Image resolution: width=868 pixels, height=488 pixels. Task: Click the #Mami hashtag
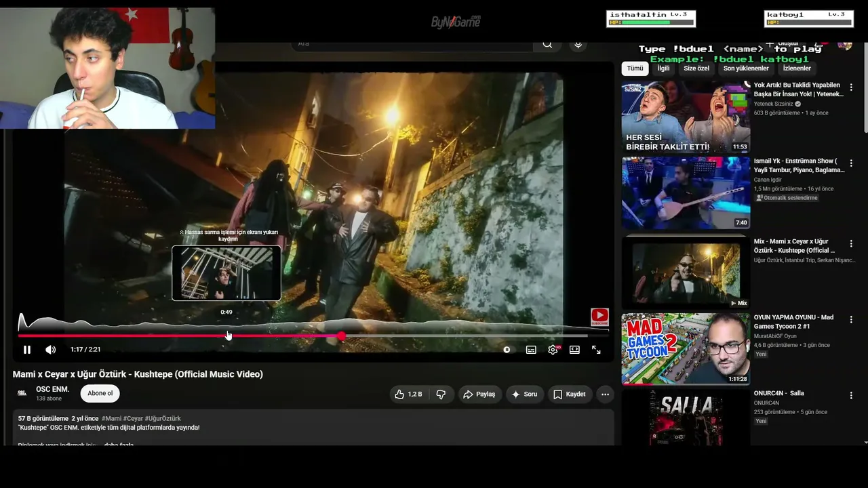point(111,419)
